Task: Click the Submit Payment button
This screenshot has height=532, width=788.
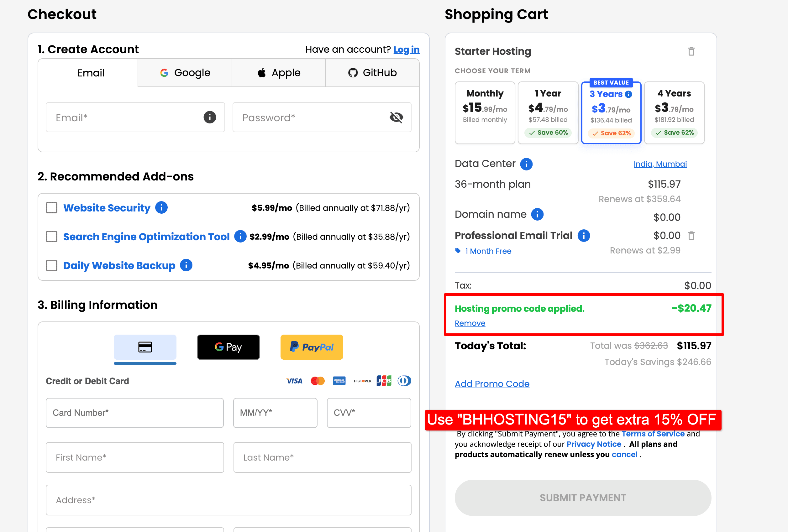Action: pos(583,498)
